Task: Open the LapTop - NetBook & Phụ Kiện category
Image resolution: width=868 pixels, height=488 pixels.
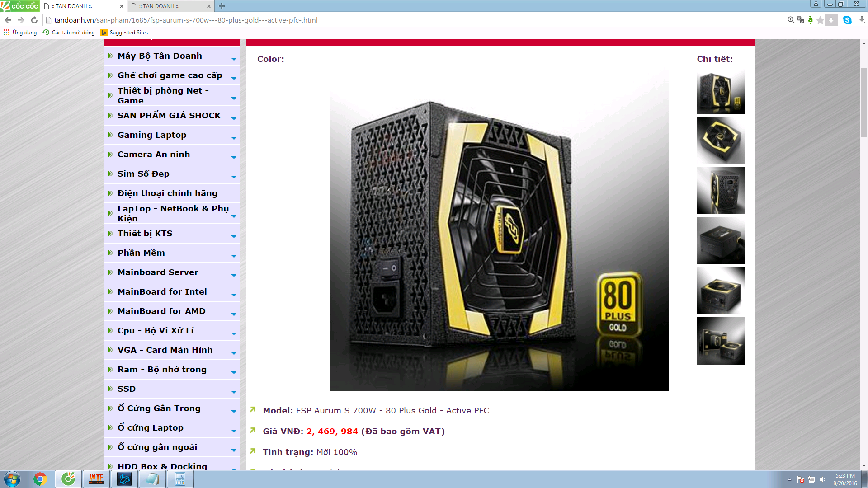Action: [x=172, y=213]
